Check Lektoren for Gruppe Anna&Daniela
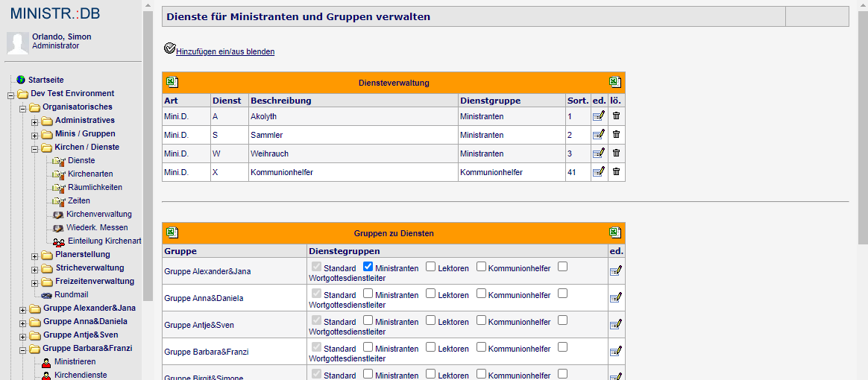Viewport: 868px width, 380px height. (x=430, y=294)
